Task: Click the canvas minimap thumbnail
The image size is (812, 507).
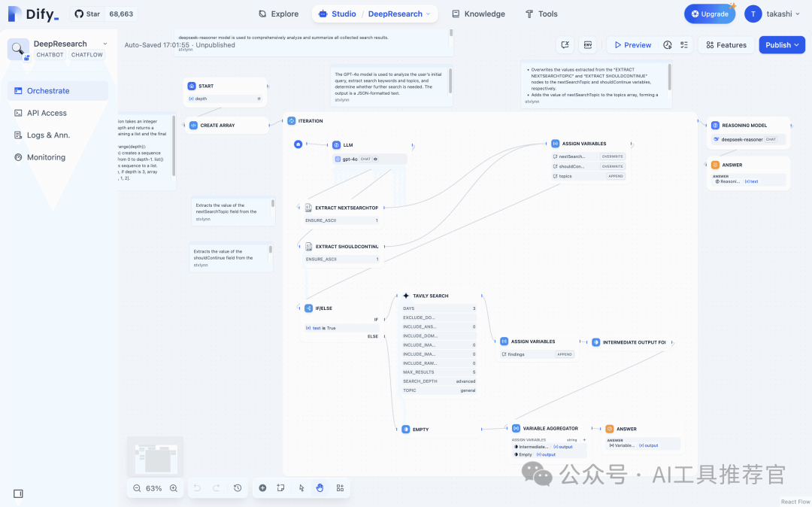Action: 156,457
